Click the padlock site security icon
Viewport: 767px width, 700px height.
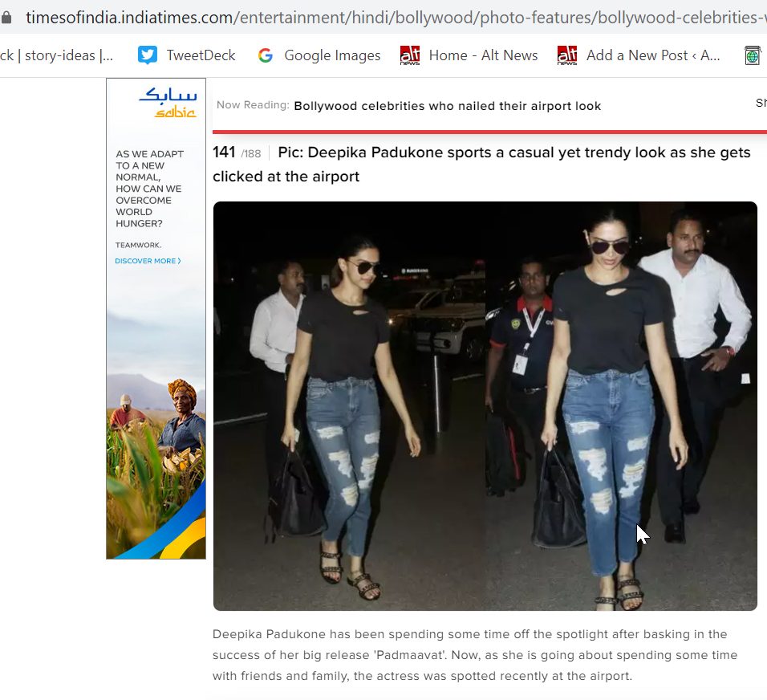6,18
